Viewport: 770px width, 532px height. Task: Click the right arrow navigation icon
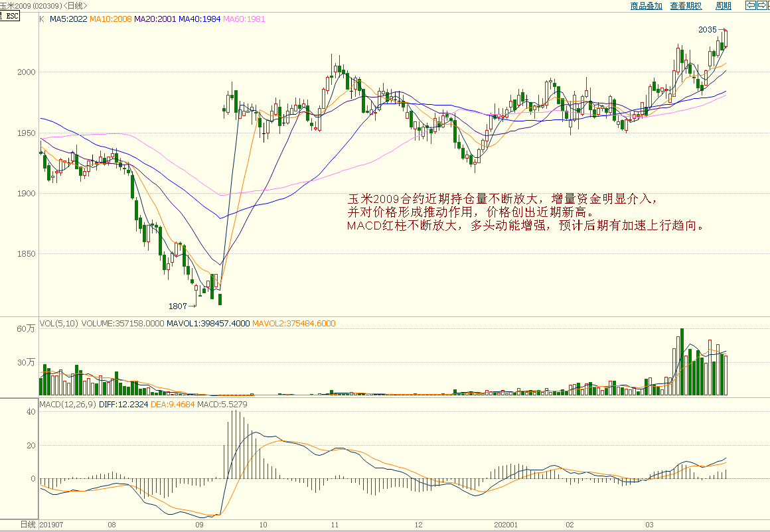pyautogui.click(x=763, y=6)
